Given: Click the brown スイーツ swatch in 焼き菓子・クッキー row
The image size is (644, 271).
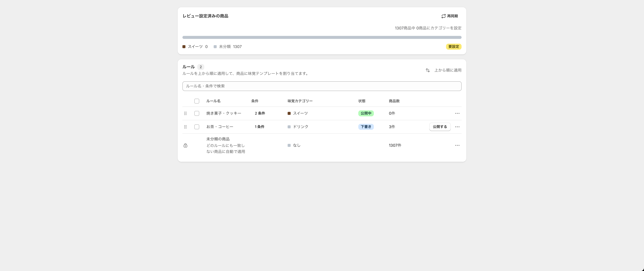Looking at the screenshot, I should coord(289,113).
